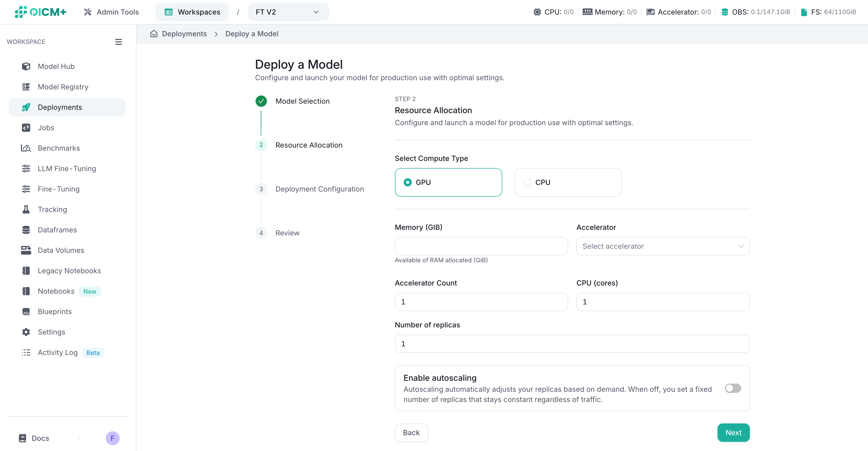868x451 pixels.
Task: Click the Dataframes database icon
Action: (x=26, y=230)
